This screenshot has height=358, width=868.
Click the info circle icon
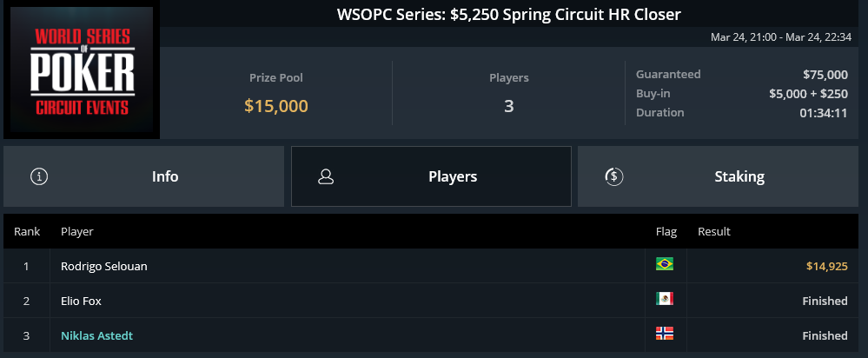(39, 176)
